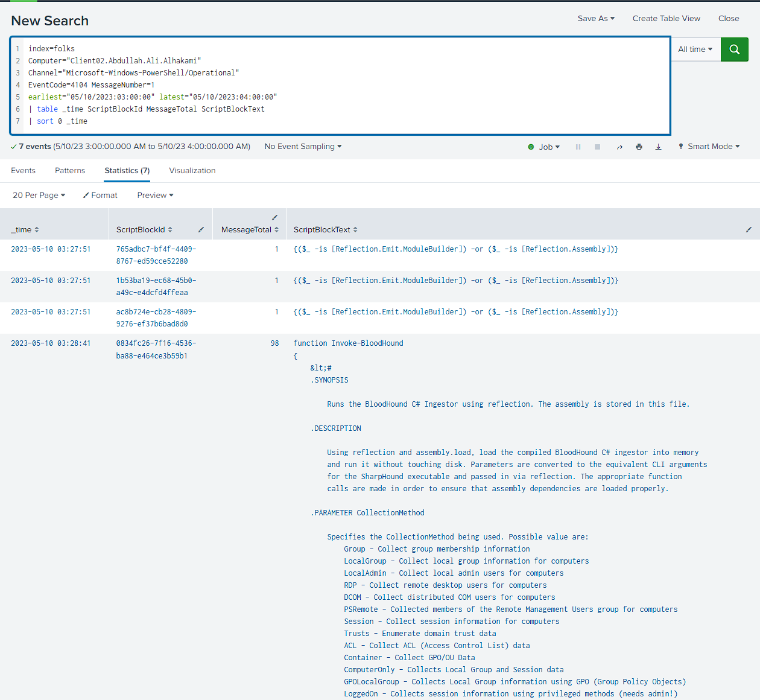Image resolution: width=760 pixels, height=700 pixels.
Task: Click the 7 events summary text
Action: [34, 147]
